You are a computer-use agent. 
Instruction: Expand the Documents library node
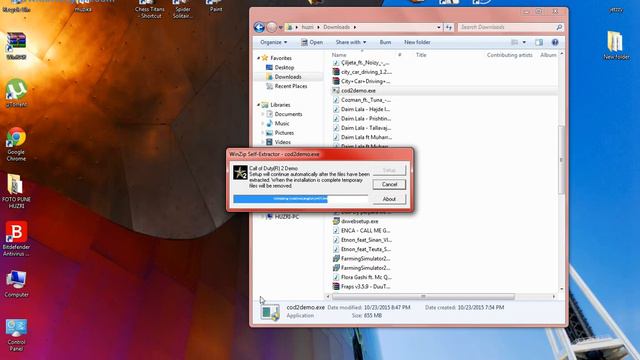tap(263, 114)
